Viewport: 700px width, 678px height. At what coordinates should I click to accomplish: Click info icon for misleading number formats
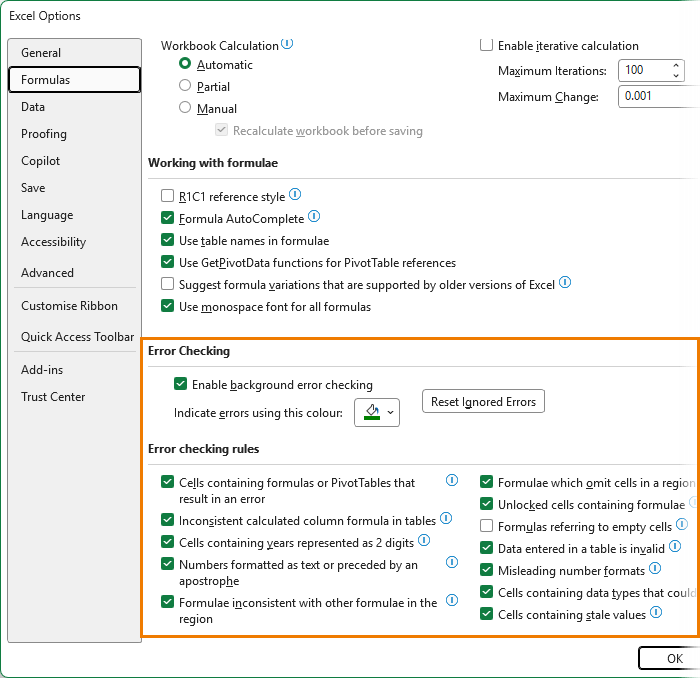click(x=655, y=568)
